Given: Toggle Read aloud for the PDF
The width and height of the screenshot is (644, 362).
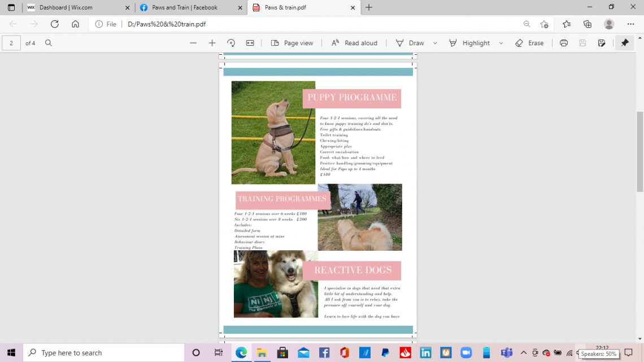Looking at the screenshot, I should 354,43.
